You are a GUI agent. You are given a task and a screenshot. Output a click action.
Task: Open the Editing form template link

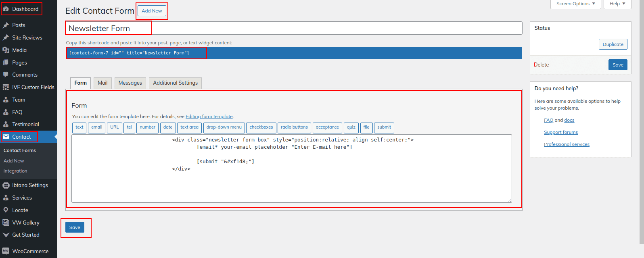pos(209,117)
